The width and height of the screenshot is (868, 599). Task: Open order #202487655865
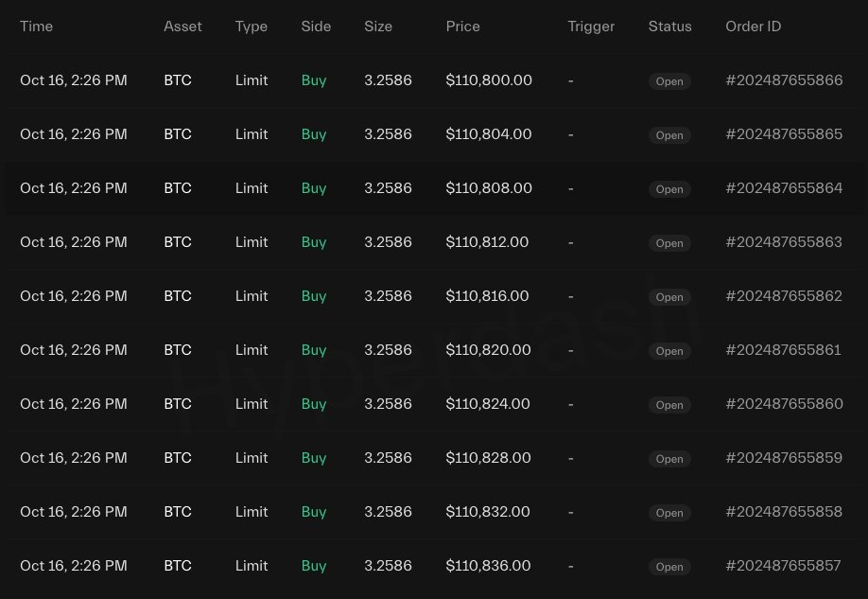click(x=784, y=134)
